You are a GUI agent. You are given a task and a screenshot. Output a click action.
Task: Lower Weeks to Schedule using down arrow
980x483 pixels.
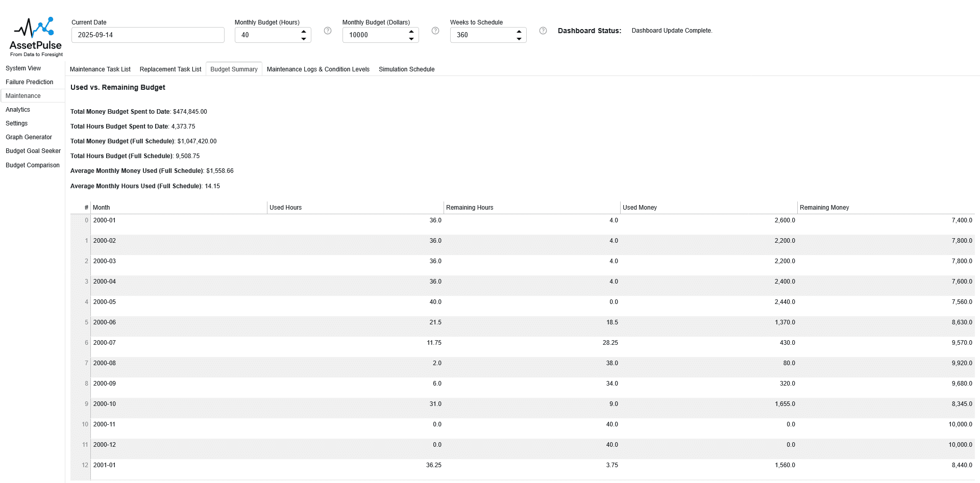(x=519, y=39)
